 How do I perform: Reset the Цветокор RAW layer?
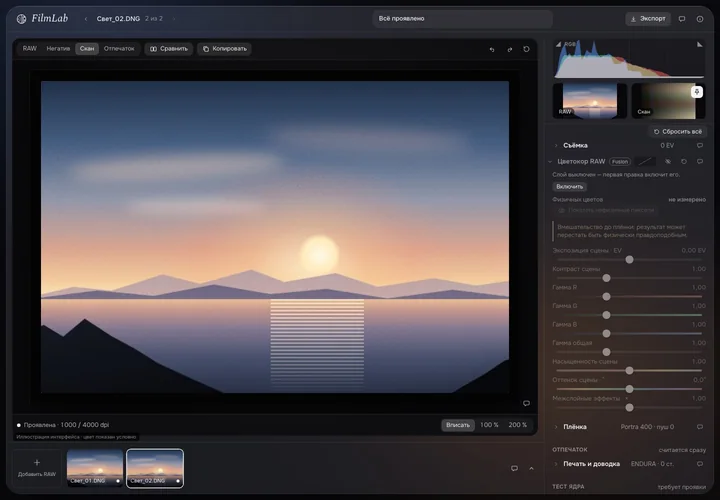684,162
